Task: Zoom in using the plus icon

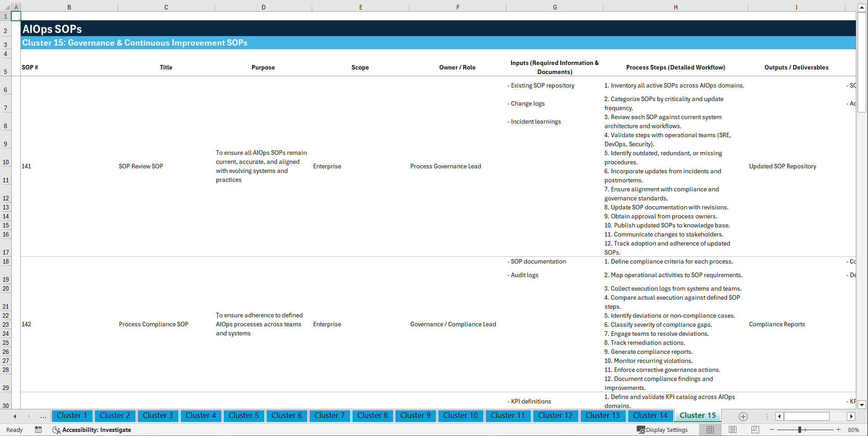Action: coord(839,430)
